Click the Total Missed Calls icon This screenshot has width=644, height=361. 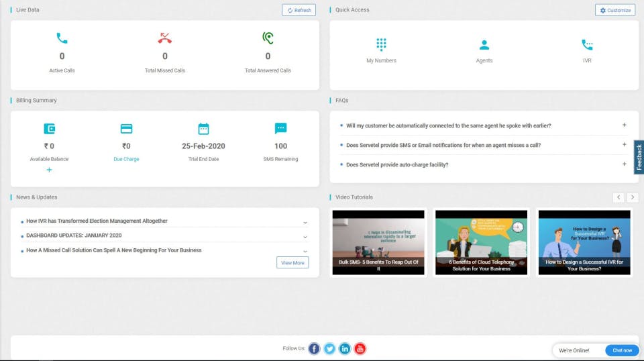tap(165, 38)
